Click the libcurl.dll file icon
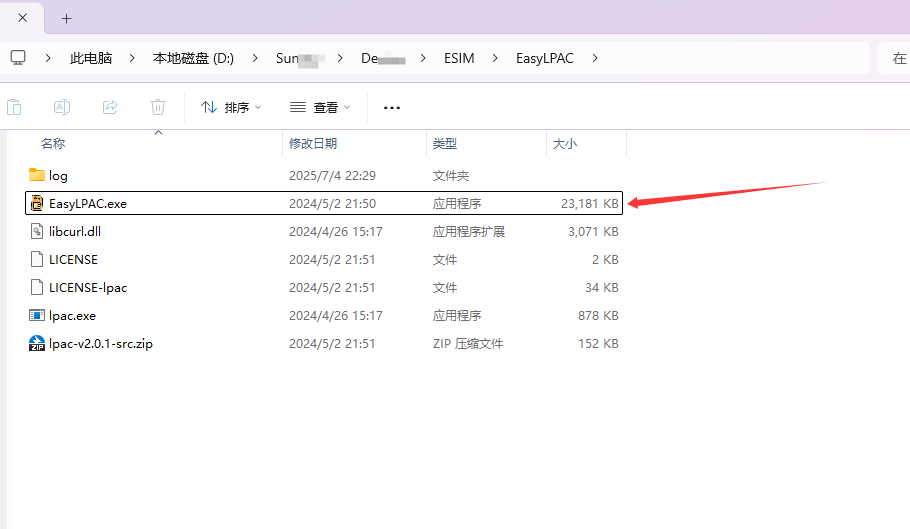Screen dimensions: 910x529 coord(37,231)
